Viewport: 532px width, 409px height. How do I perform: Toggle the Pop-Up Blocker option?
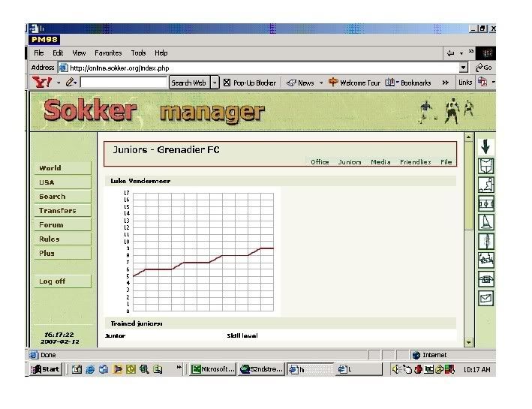[250, 83]
